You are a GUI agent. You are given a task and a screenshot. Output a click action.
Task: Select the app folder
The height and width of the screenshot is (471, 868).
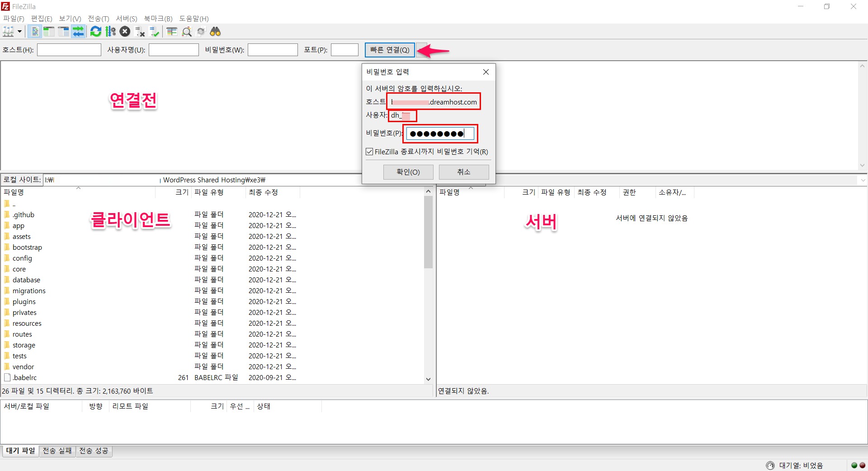(x=19, y=226)
